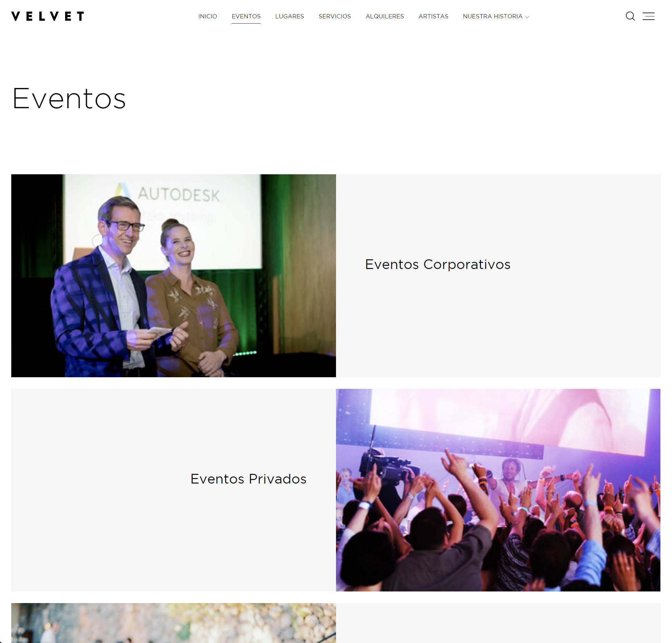The height and width of the screenshot is (643, 672).
Task: Select the Eventos menu item
Action: 246,16
